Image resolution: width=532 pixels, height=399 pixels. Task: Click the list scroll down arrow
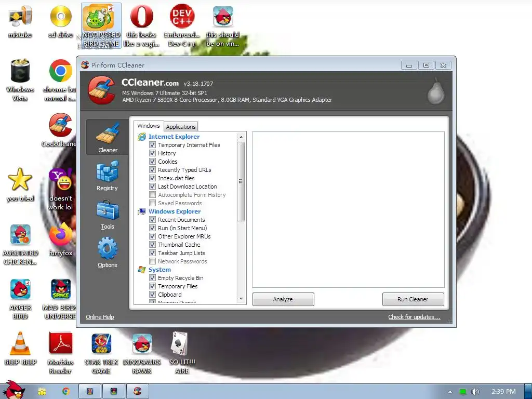tap(241, 299)
